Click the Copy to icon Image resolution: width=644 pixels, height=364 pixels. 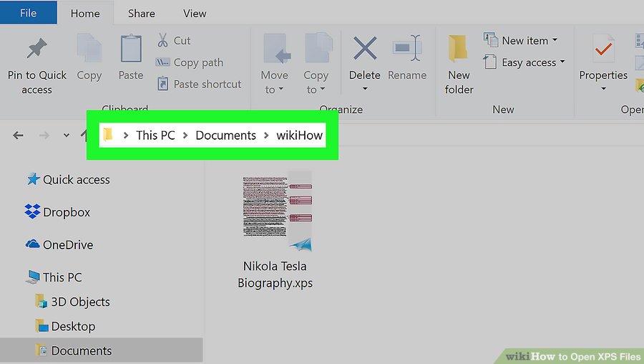click(318, 48)
